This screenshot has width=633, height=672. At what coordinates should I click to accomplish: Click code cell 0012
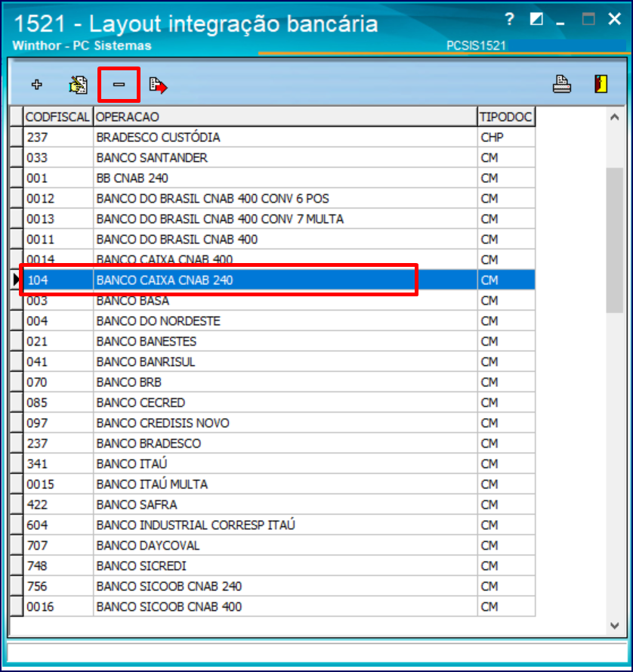(58, 199)
